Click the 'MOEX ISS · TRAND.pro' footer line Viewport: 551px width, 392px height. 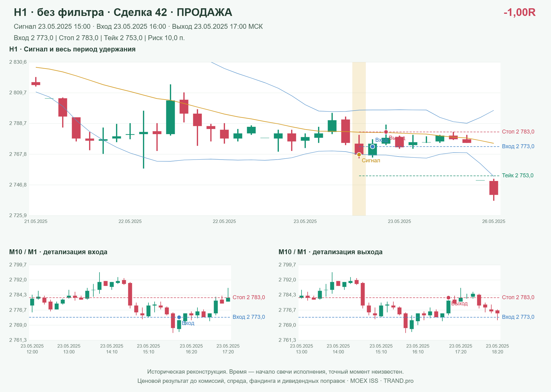click(x=275, y=381)
